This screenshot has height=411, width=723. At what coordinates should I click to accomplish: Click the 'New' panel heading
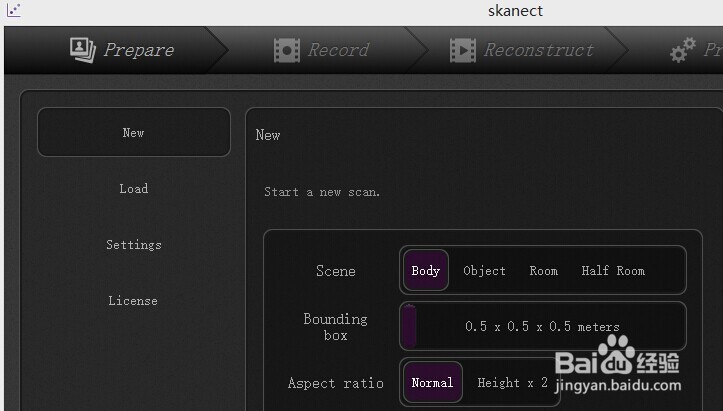(267, 135)
